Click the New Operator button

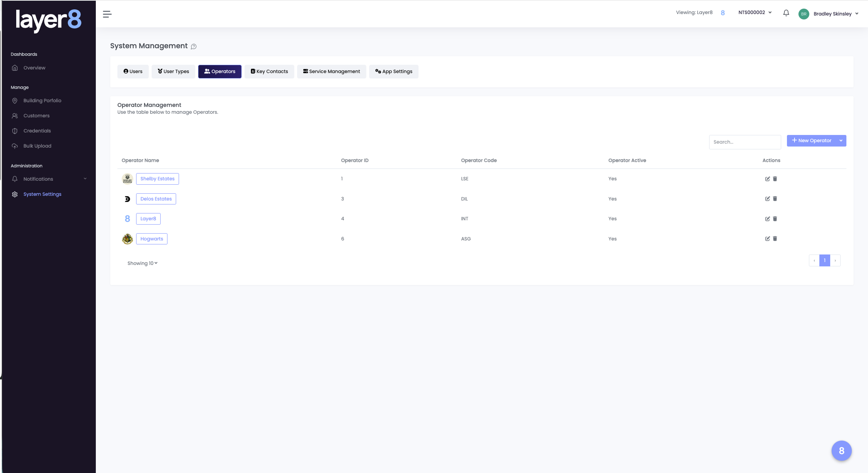(811, 141)
